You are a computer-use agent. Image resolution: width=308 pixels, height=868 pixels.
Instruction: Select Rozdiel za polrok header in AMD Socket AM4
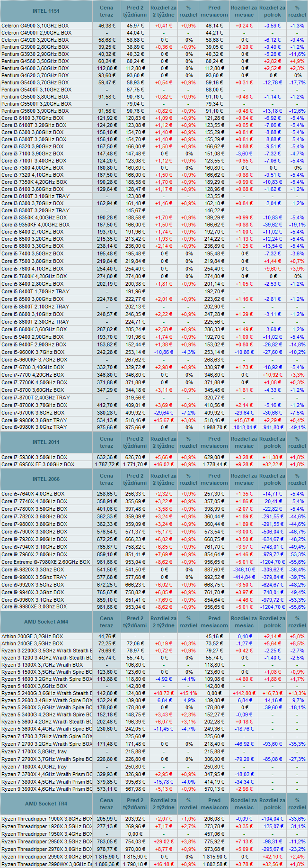click(x=273, y=622)
